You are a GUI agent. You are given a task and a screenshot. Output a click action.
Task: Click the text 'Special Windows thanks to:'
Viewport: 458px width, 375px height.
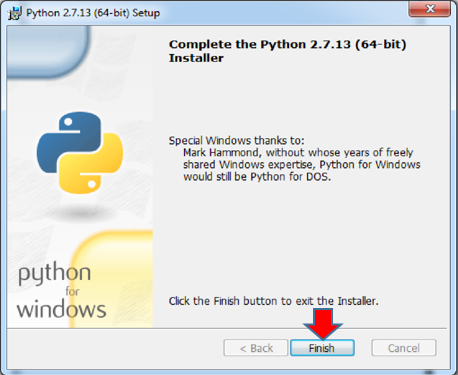236,140
